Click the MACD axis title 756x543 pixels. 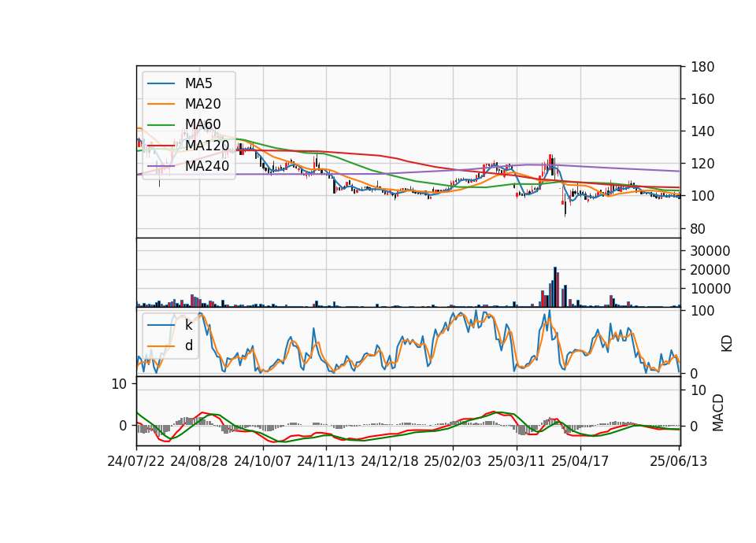[x=718, y=412]
